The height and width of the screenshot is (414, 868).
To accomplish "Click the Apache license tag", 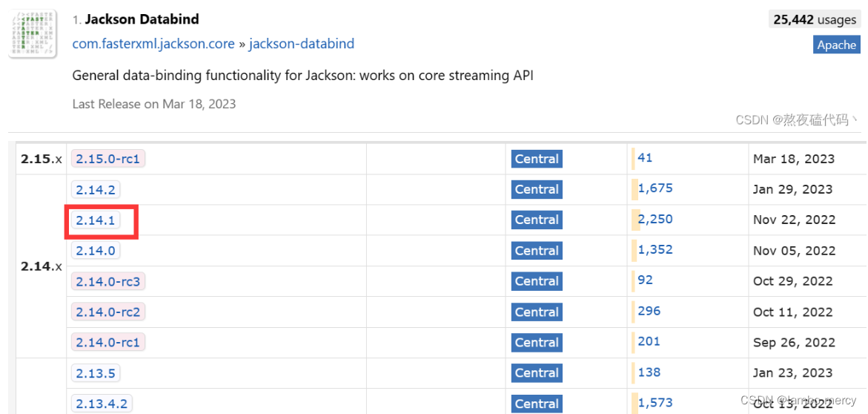I will (836, 45).
